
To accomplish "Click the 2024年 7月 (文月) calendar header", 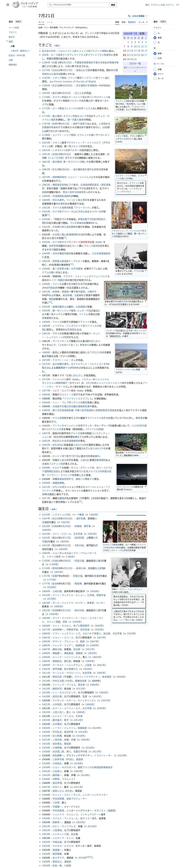I will pyautogui.click(x=135, y=34).
